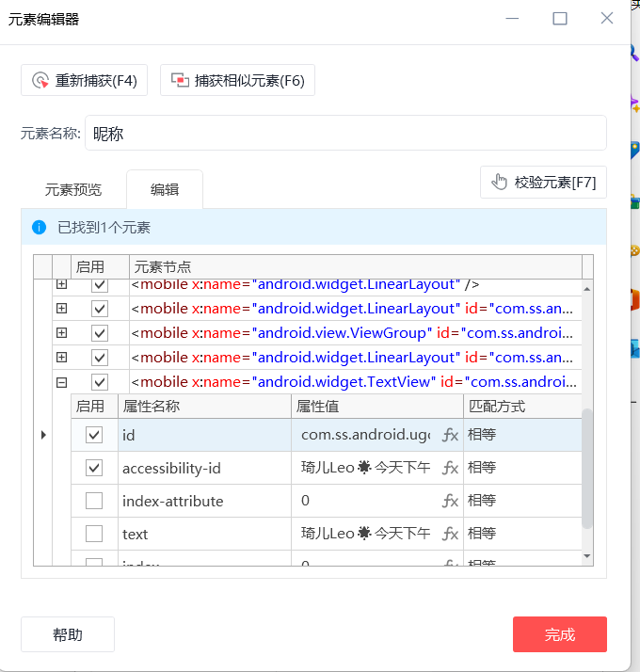
Task: Enable the index-attribute checkbox
Action: 94,501
